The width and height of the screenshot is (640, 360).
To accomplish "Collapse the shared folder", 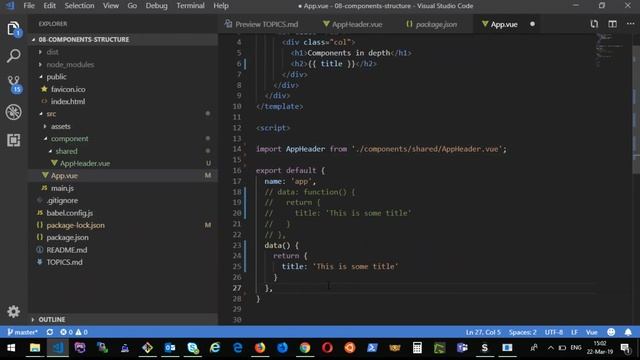I will 122,151.
